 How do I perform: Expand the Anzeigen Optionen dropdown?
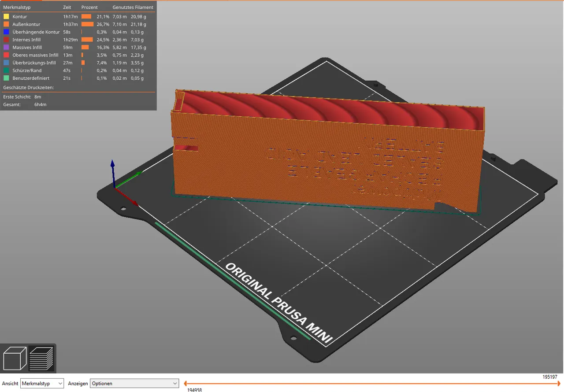[134, 384]
